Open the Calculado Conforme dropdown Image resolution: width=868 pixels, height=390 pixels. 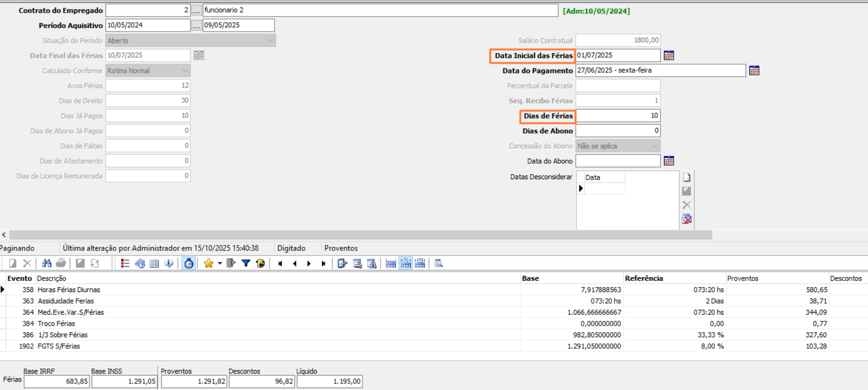tap(185, 71)
